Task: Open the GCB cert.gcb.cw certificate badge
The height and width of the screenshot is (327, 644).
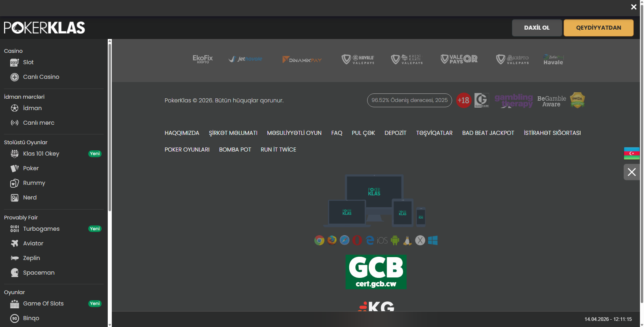Action: point(376,272)
